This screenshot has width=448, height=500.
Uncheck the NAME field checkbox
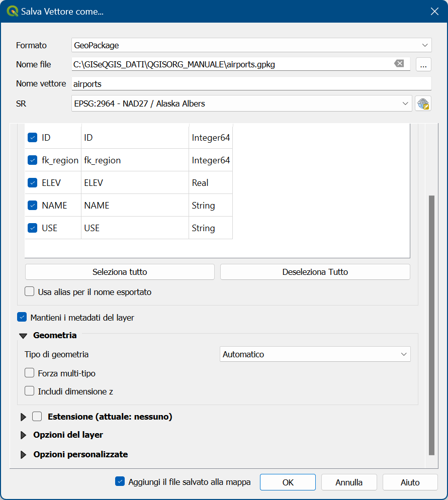coord(33,206)
